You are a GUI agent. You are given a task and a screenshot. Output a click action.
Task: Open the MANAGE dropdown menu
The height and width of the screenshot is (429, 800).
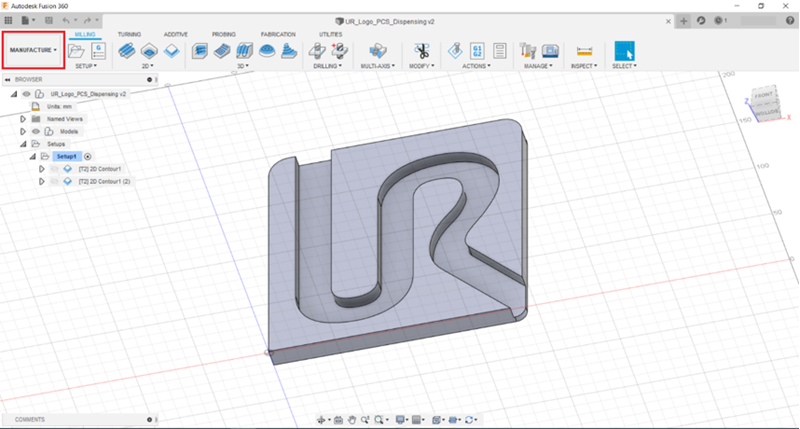click(538, 66)
